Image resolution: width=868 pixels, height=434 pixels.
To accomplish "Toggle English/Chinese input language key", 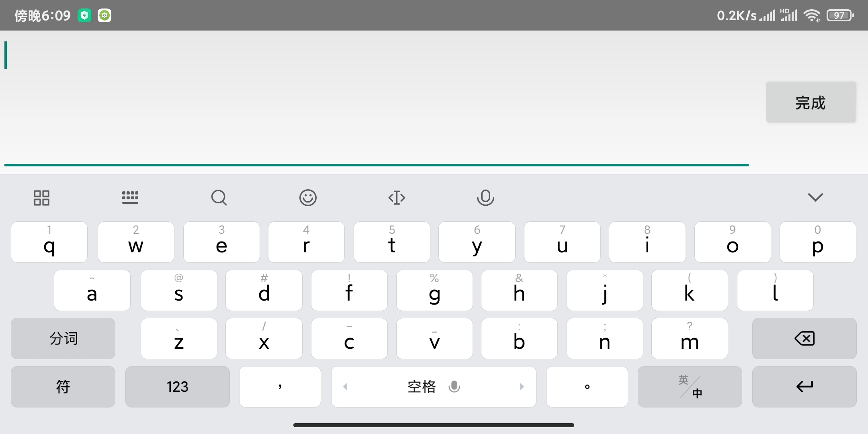I will tap(690, 387).
